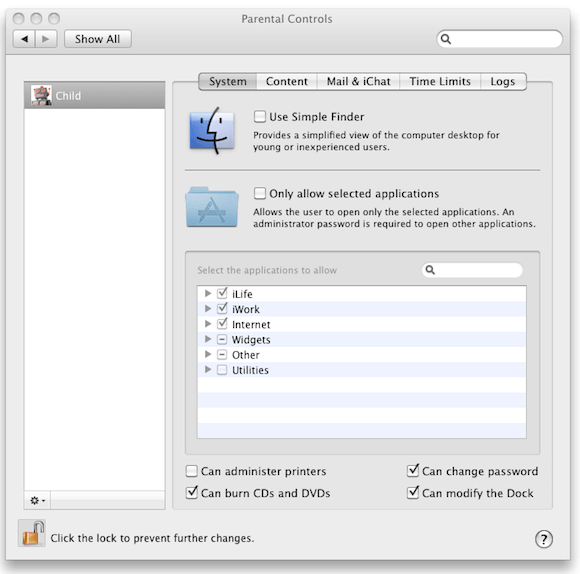
Task: Toggle the iWork checkbox
Action: click(222, 308)
